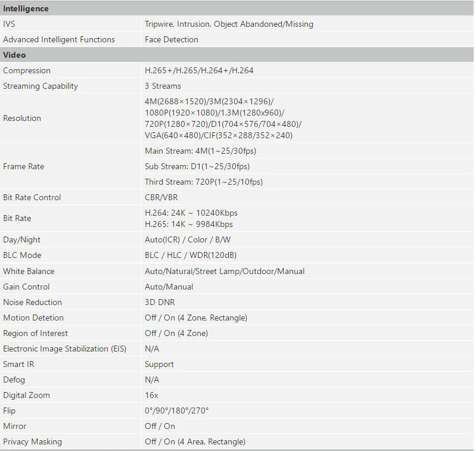Click the Electronic Image Stabilization (EIS) label
Image resolution: width=476 pixels, height=451 pixels.
pyautogui.click(x=64, y=349)
